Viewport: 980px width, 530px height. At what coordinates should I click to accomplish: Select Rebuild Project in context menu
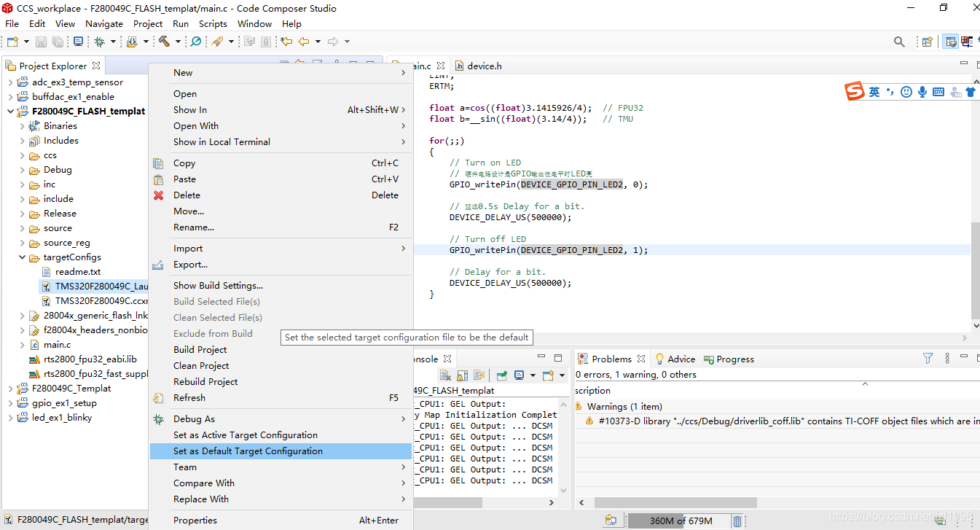281,382
